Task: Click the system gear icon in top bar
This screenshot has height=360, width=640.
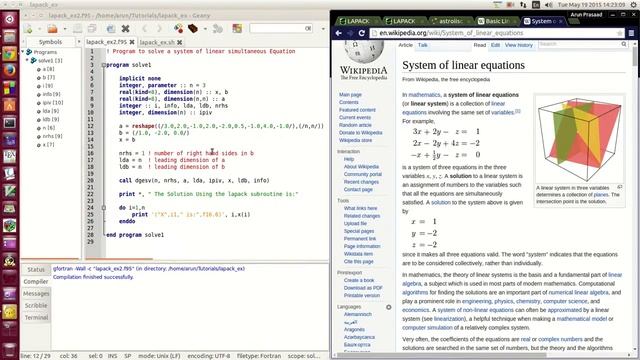Action: coord(633,5)
